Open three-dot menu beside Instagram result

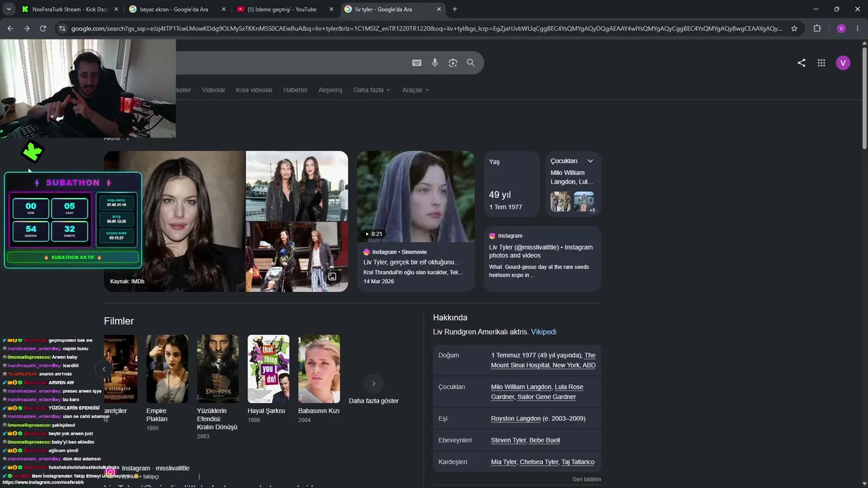tap(199, 476)
